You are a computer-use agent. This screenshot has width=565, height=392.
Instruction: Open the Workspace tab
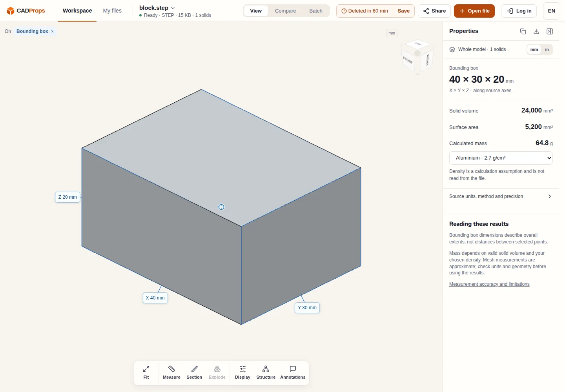(x=77, y=11)
